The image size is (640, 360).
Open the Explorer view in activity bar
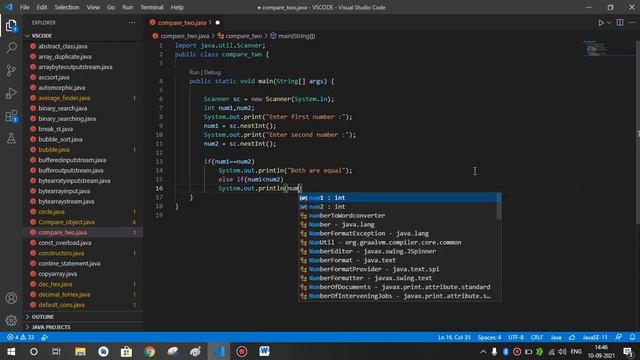(x=11, y=26)
